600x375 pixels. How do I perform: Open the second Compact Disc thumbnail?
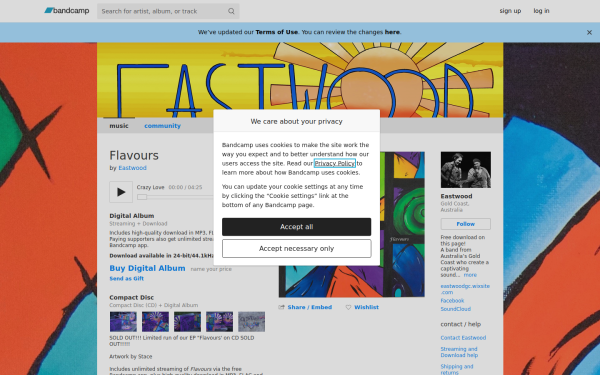(155, 321)
